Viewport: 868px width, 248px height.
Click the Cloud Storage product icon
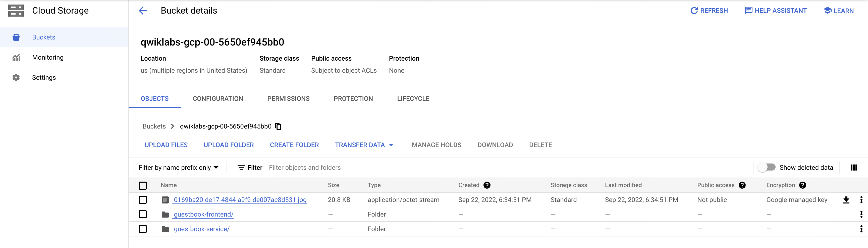pyautogui.click(x=16, y=11)
